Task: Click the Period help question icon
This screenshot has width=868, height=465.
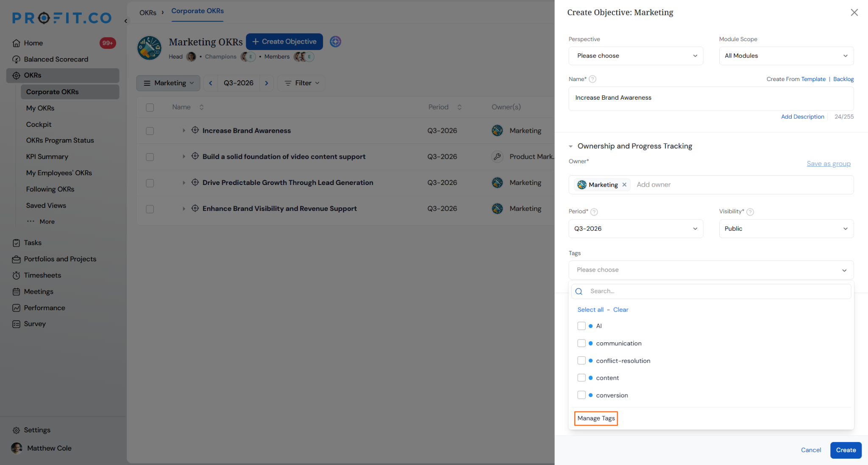Action: click(594, 212)
